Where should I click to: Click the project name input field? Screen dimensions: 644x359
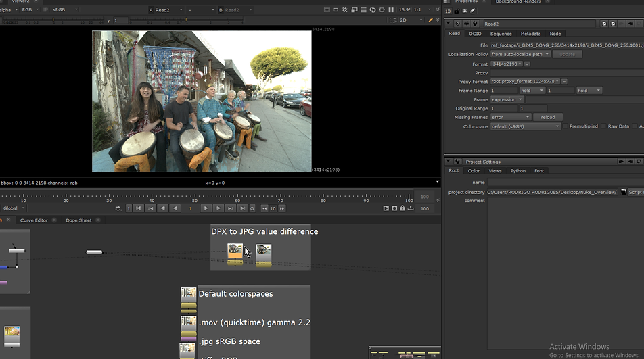pyautogui.click(x=566, y=182)
